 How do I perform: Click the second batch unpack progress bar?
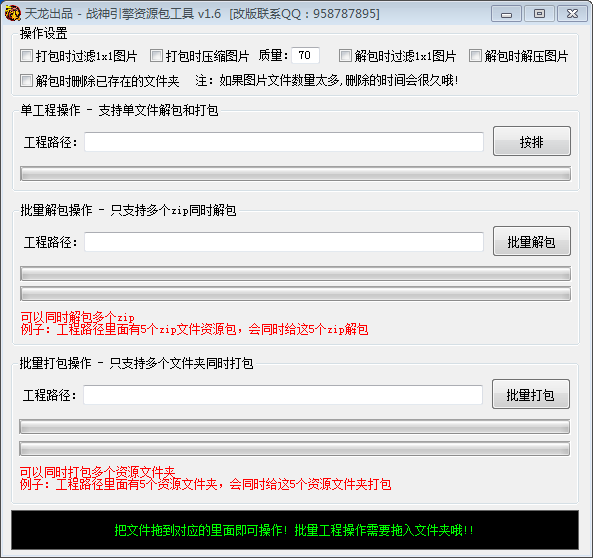coord(295,294)
